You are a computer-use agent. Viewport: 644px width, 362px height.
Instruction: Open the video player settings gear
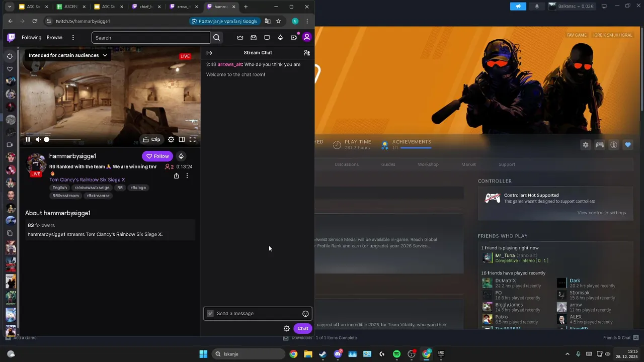coord(171,139)
